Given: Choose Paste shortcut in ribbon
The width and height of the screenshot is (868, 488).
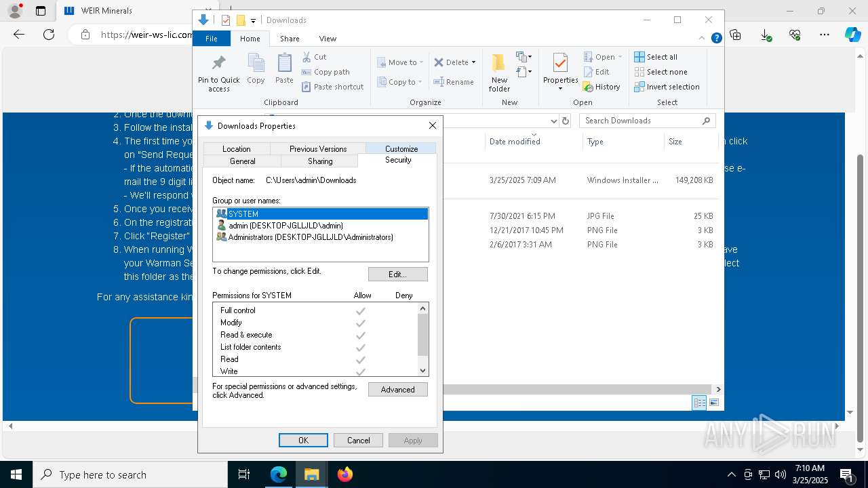Looking at the screenshot, I should pyautogui.click(x=332, y=87).
